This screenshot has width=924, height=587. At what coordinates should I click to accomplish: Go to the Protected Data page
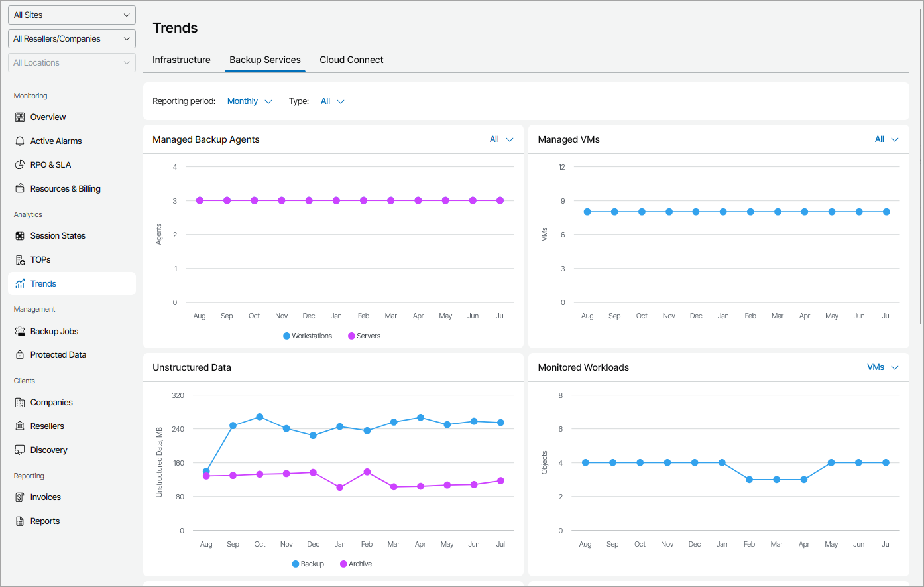click(x=58, y=355)
